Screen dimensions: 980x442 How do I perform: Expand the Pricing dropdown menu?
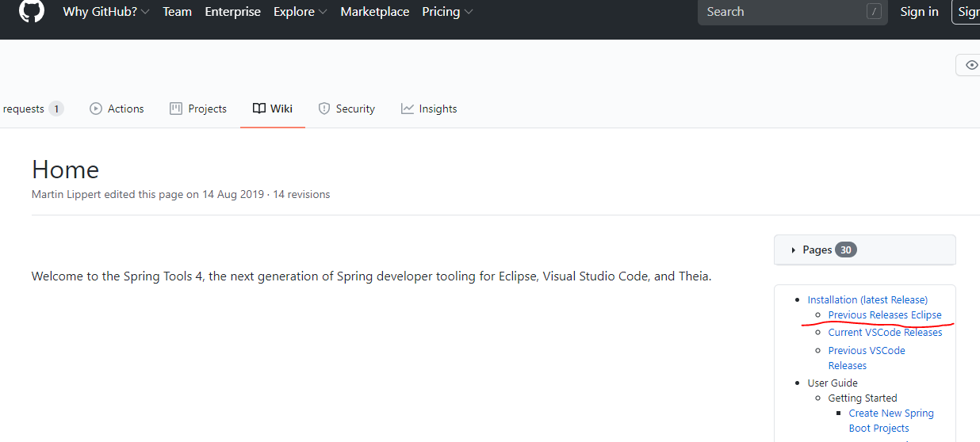point(448,12)
